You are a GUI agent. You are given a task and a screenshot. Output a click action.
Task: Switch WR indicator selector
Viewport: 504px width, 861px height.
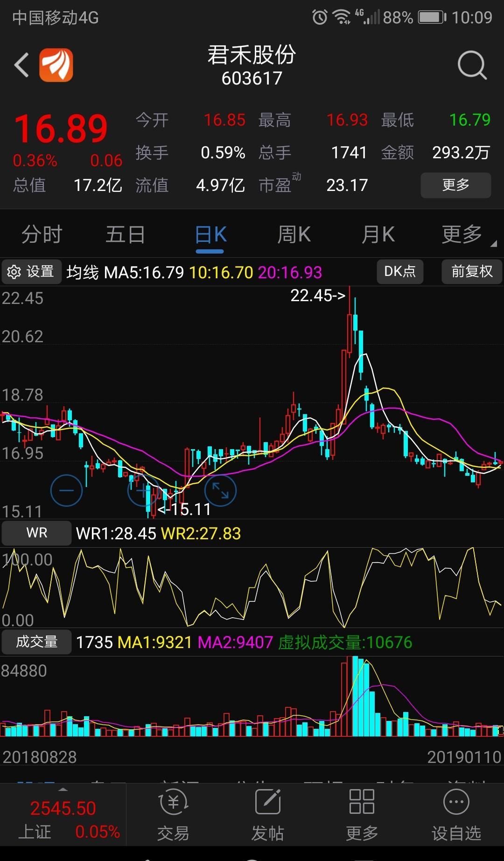pyautogui.click(x=37, y=533)
